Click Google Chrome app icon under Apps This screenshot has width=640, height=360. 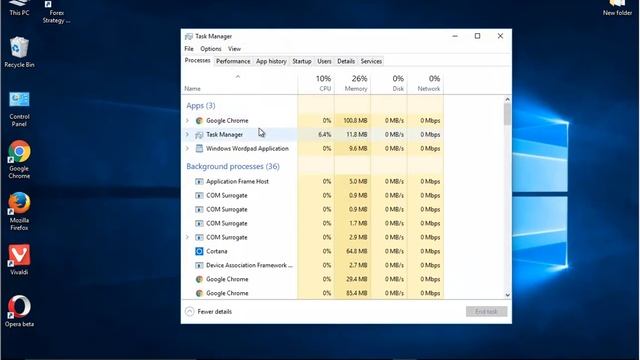click(199, 121)
